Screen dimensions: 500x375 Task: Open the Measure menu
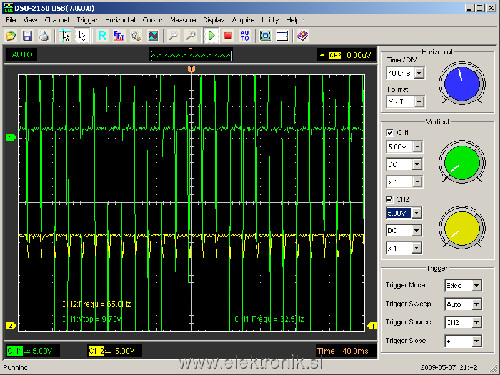click(x=183, y=20)
